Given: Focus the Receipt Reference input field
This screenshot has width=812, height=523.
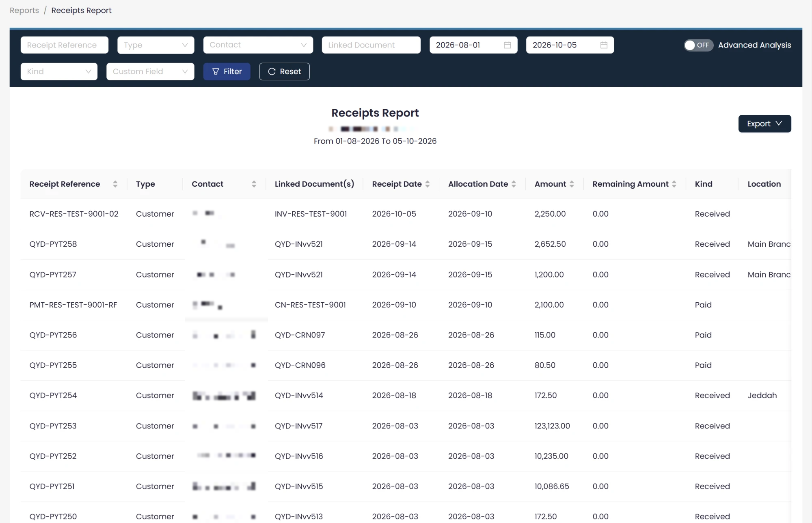Looking at the screenshot, I should point(65,45).
